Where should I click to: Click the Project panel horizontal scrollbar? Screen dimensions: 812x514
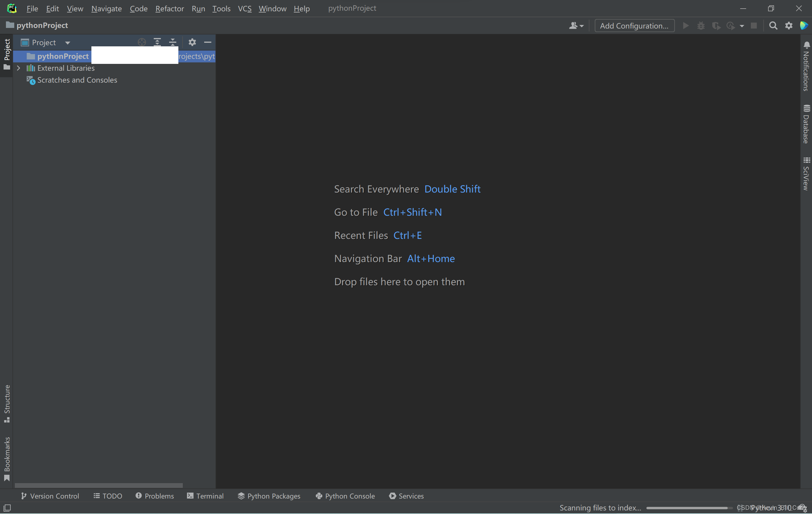99,485
